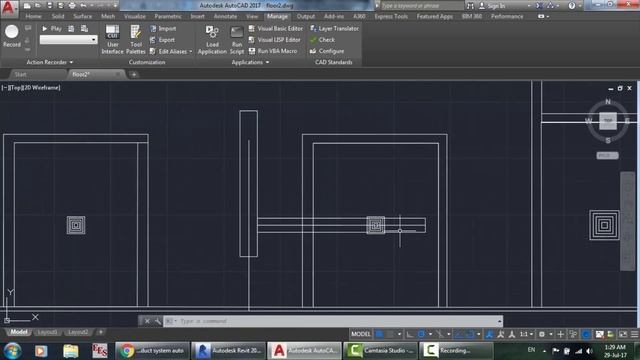Click MODEL space button on status bar

361,334
